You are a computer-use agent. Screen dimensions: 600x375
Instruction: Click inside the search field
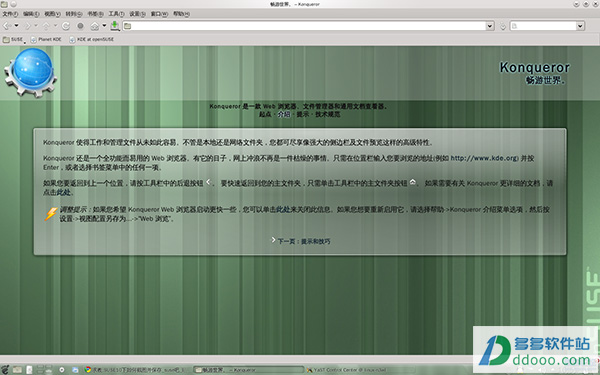(x=547, y=26)
